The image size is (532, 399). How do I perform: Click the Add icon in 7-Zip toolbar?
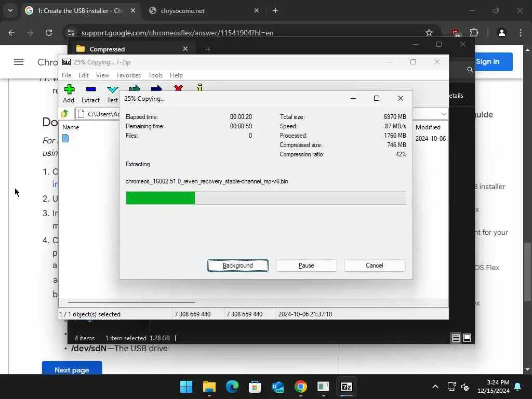(x=69, y=89)
